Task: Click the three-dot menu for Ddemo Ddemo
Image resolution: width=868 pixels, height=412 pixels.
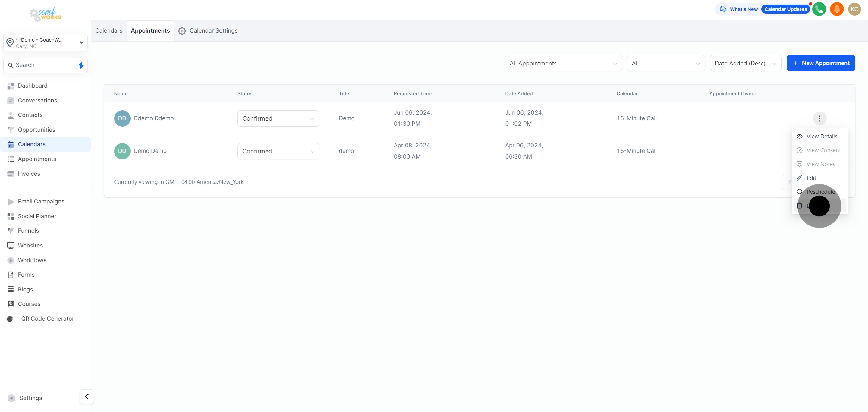Action: [x=819, y=118]
